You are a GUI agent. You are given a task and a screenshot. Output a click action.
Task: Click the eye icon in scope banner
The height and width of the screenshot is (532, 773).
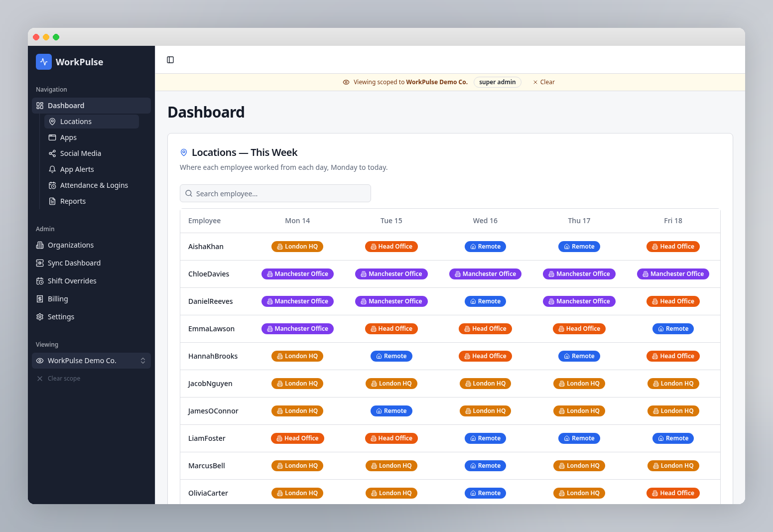coord(346,82)
